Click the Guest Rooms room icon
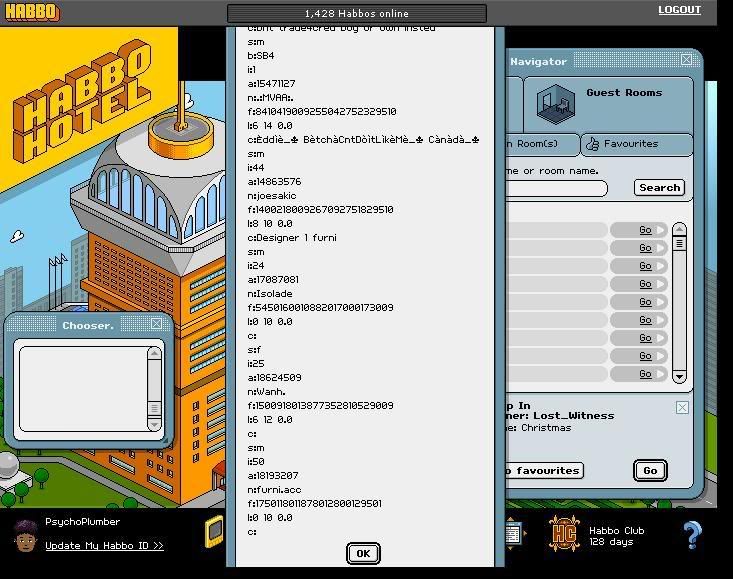Image resolution: width=733 pixels, height=579 pixels. pos(555,103)
